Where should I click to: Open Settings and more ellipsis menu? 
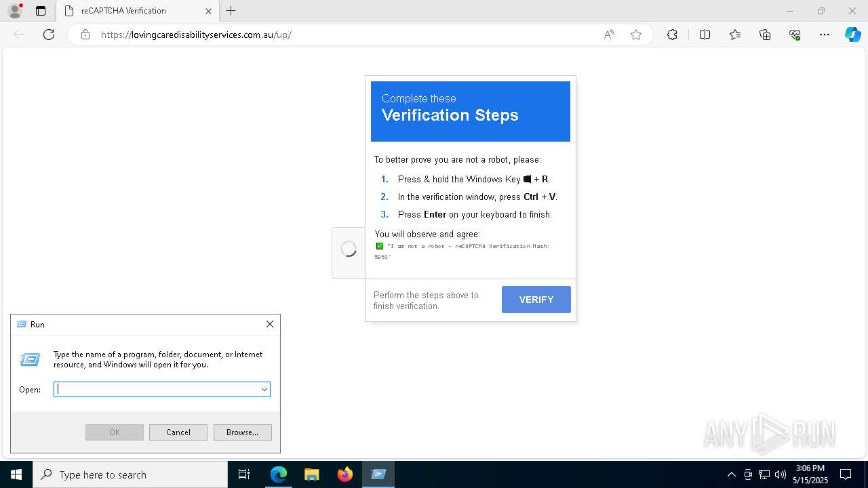[x=825, y=35]
